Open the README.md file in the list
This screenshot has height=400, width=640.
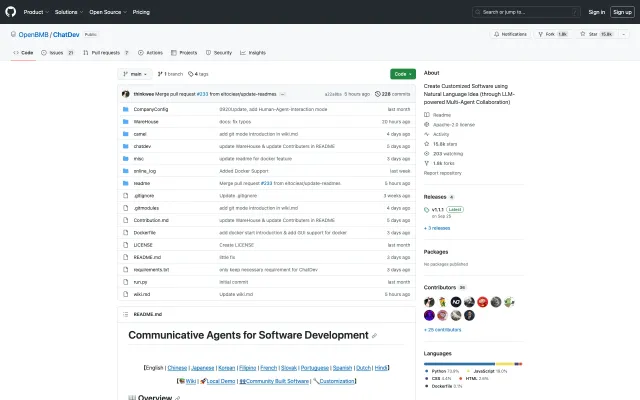[x=147, y=257]
